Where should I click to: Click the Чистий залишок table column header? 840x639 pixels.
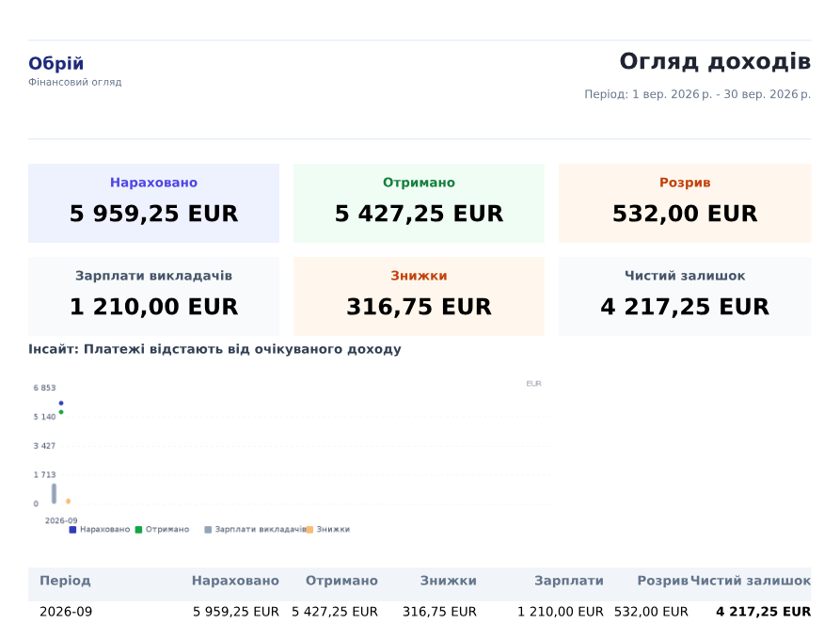pyautogui.click(x=751, y=581)
